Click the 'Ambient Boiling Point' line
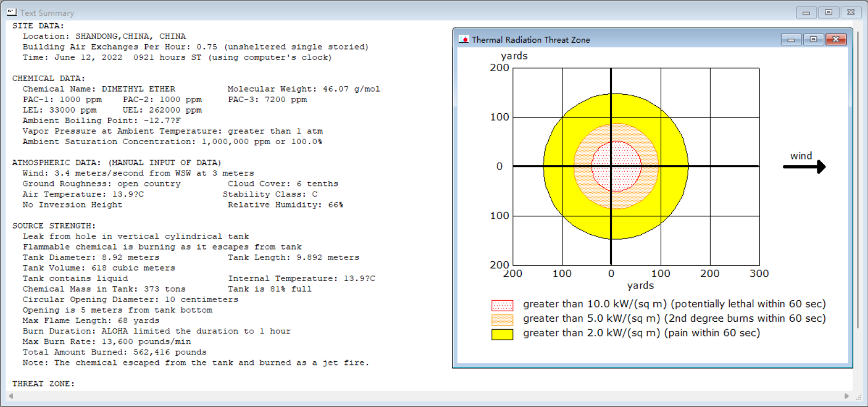The image size is (868, 407). click(x=102, y=121)
